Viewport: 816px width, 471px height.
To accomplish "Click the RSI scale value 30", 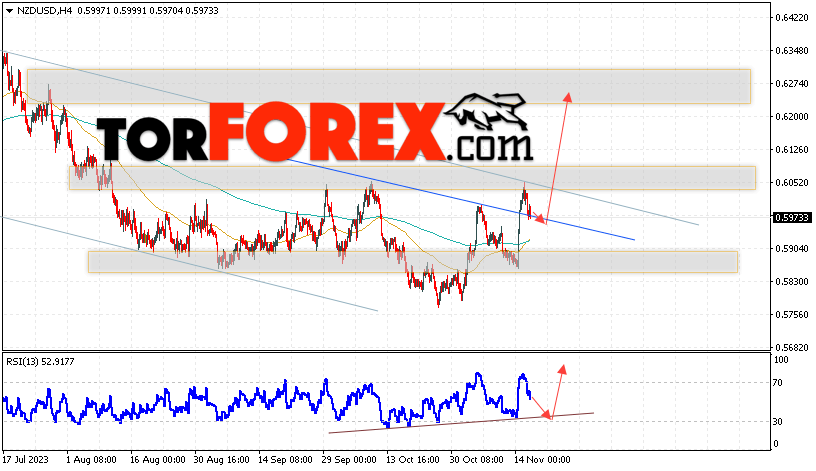I will coord(777,422).
